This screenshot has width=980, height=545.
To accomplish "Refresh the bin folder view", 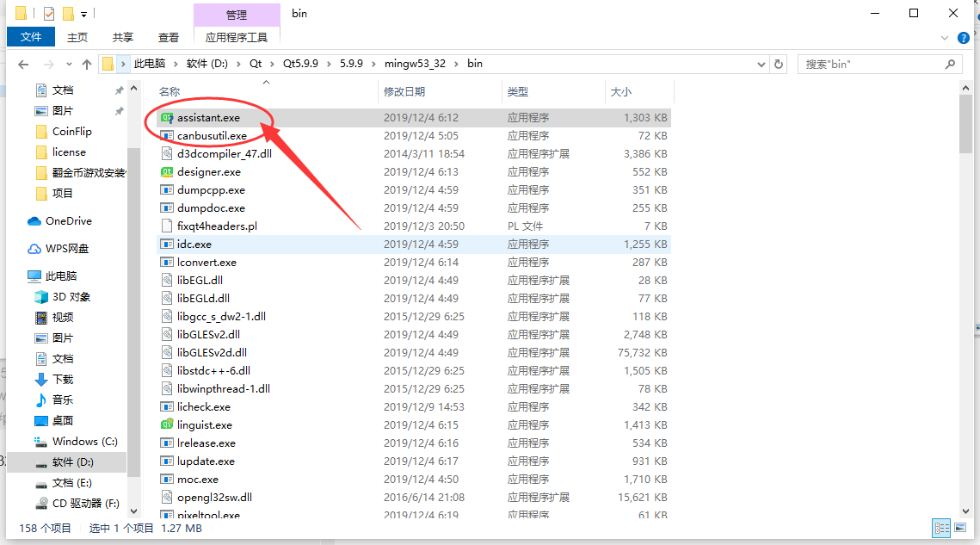I will click(x=778, y=64).
